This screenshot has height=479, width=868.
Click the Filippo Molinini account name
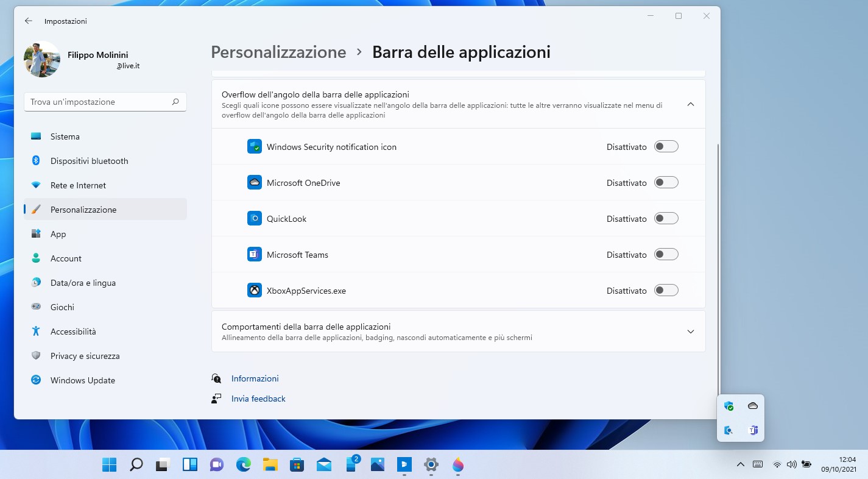click(98, 55)
